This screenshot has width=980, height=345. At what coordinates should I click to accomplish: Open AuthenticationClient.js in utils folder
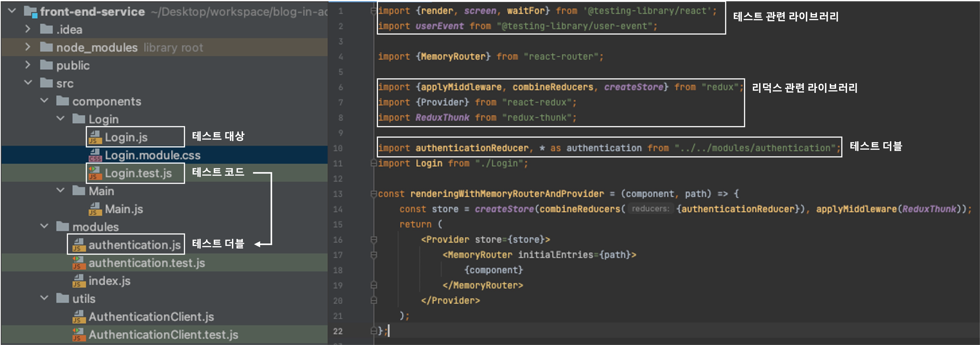pos(151,317)
